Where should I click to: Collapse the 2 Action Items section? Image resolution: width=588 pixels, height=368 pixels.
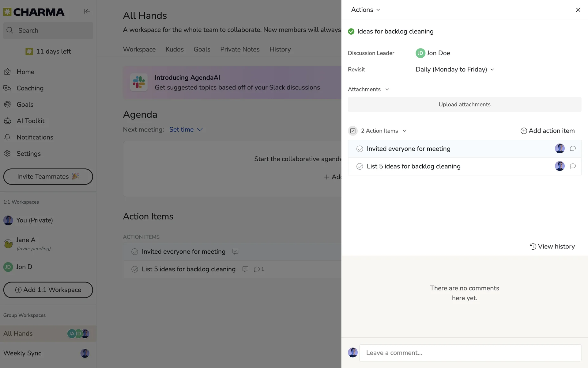pyautogui.click(x=405, y=131)
